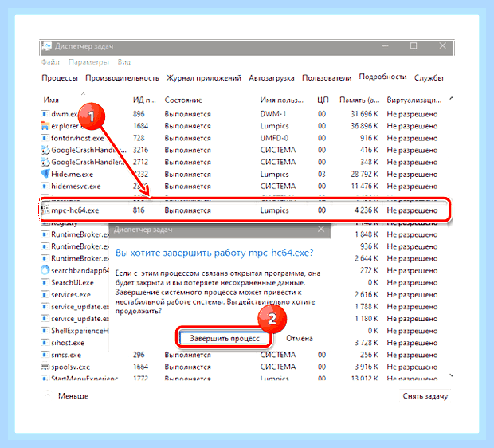Confirm with Завершить процесс button
The image size is (494, 448).
(x=225, y=338)
